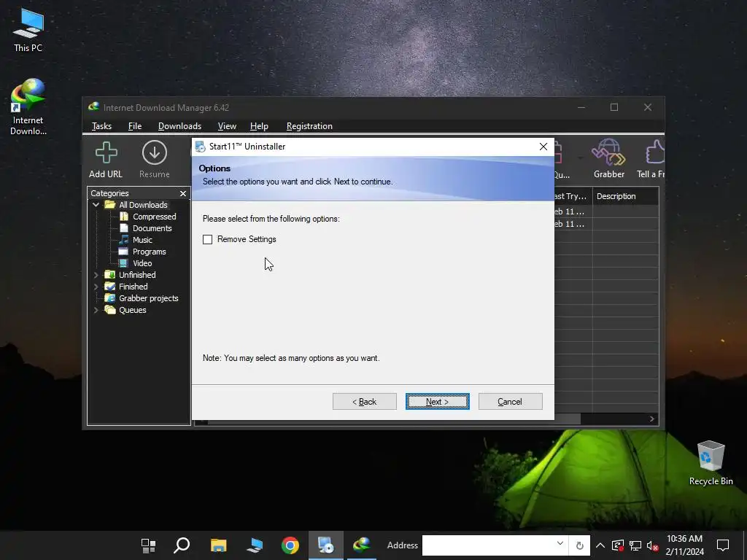Open the Tasks menu in IDM
747x560 pixels.
coord(101,126)
